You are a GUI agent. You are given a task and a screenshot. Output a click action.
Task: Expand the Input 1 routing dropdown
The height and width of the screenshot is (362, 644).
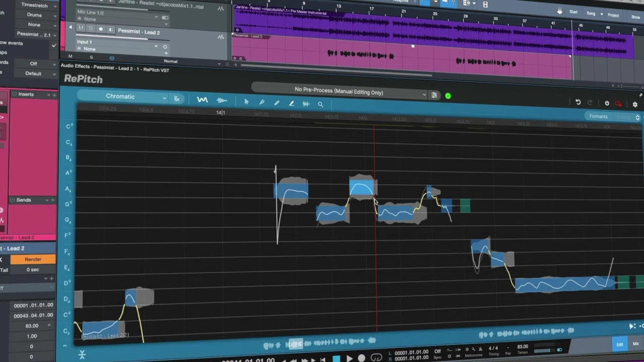(156, 46)
